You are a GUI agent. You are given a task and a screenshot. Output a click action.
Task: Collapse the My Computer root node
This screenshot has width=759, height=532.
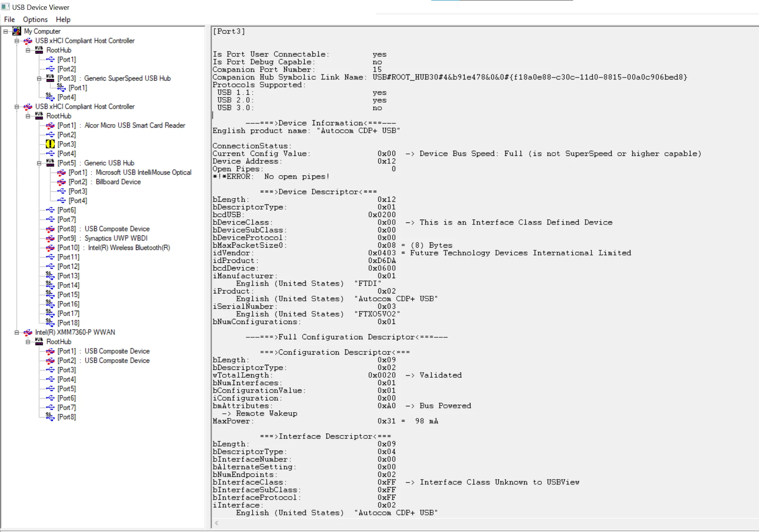5,31
